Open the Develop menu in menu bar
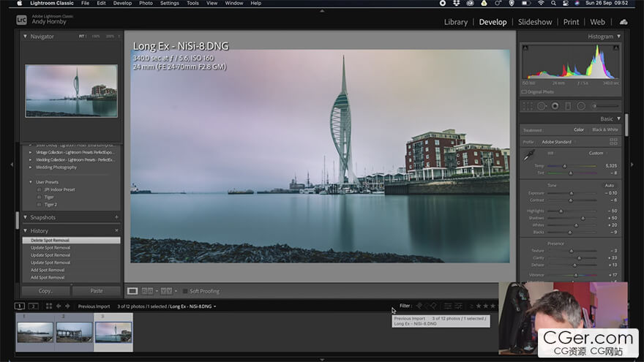The image size is (644, 362). [x=122, y=3]
